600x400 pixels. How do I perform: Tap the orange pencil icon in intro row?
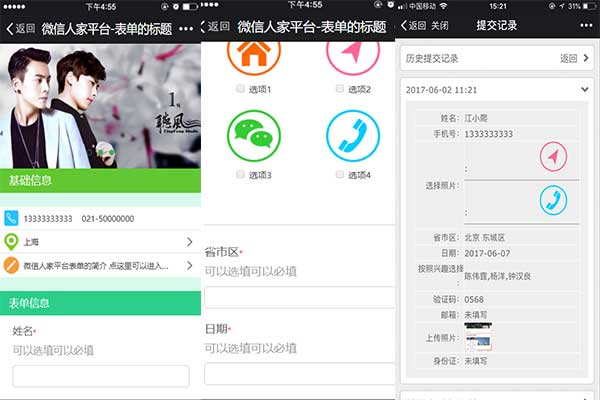(x=11, y=265)
